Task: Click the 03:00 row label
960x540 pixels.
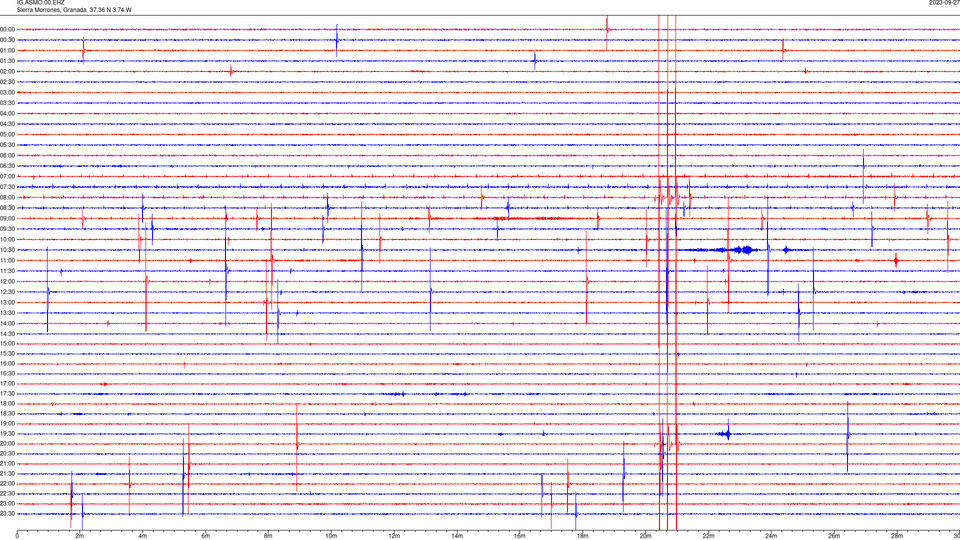Action: point(8,92)
